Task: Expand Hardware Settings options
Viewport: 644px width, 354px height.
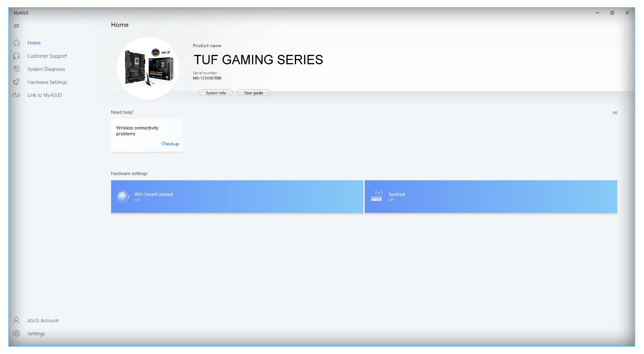Action: (x=47, y=82)
